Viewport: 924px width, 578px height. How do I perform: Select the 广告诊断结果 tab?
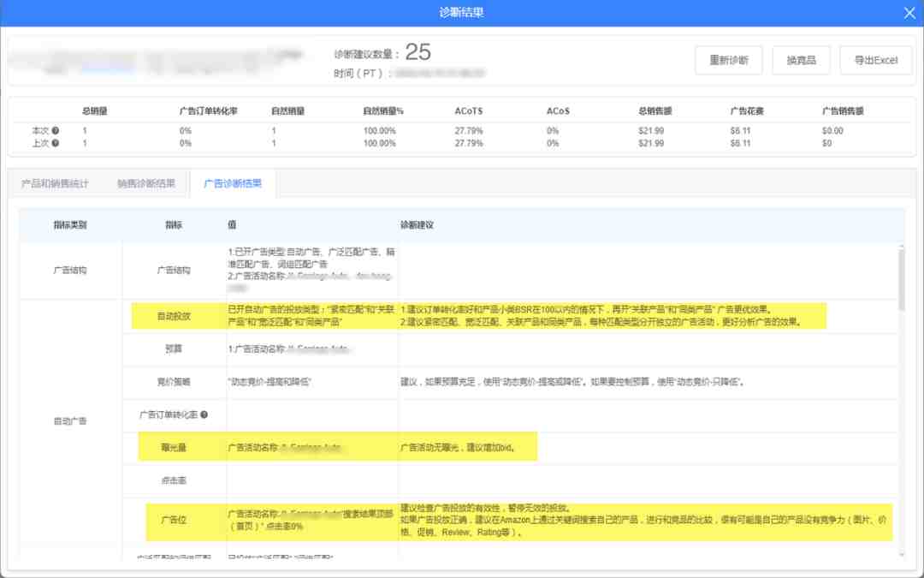(232, 183)
